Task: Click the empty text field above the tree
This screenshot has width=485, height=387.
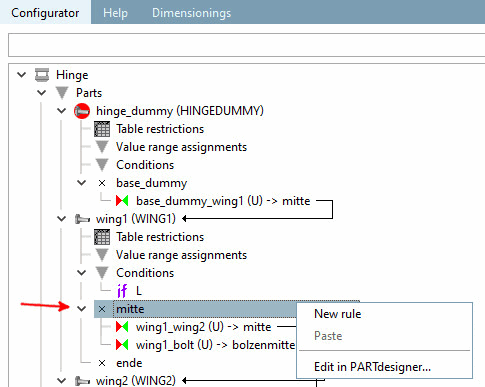Action: (247, 45)
